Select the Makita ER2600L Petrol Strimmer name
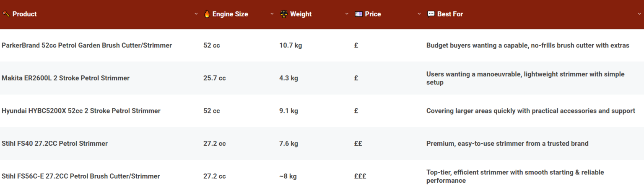Screen dimensions: 644x192 coord(65,78)
